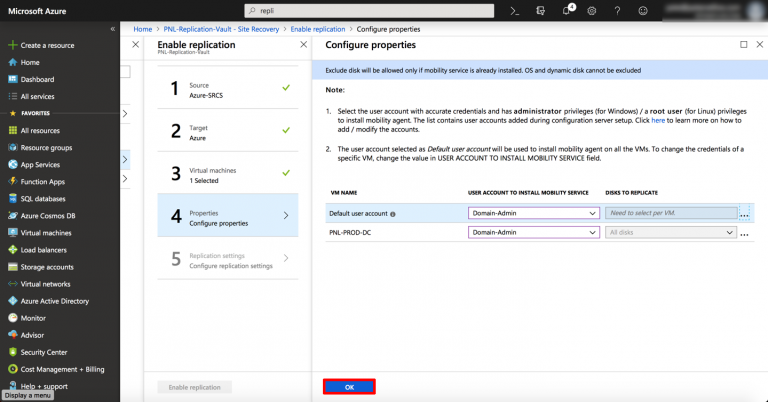Open step 5 Replication settings chevron
The height and width of the screenshot is (402, 768).
[x=286, y=258]
